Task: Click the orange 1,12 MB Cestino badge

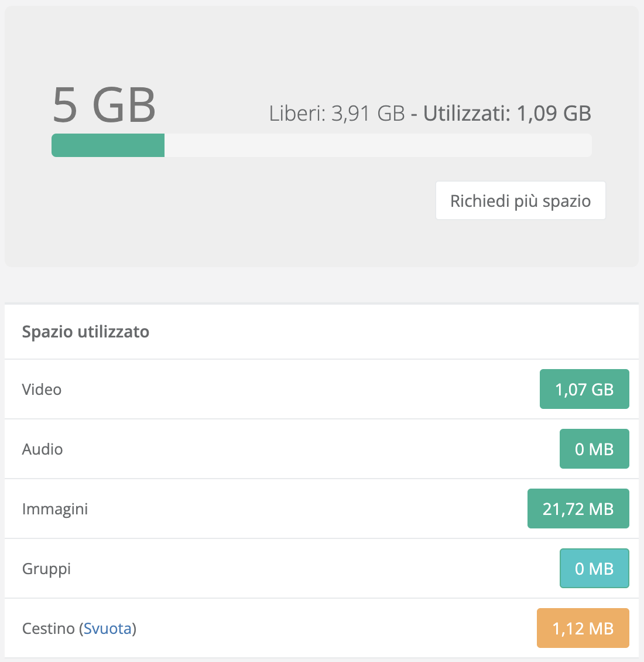Action: (x=583, y=628)
